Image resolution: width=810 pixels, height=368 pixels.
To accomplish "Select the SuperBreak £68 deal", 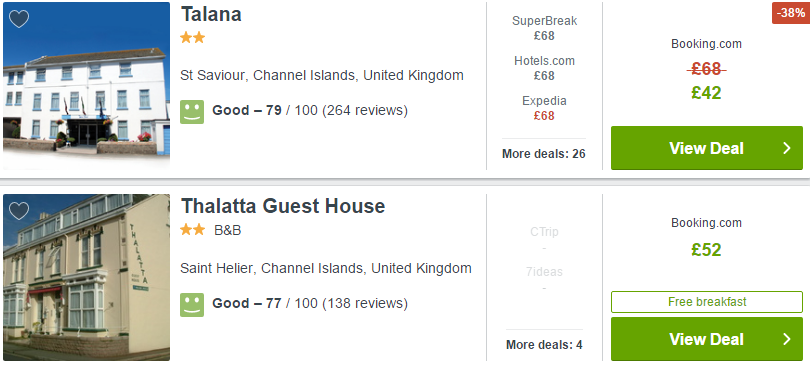I will coord(544,28).
